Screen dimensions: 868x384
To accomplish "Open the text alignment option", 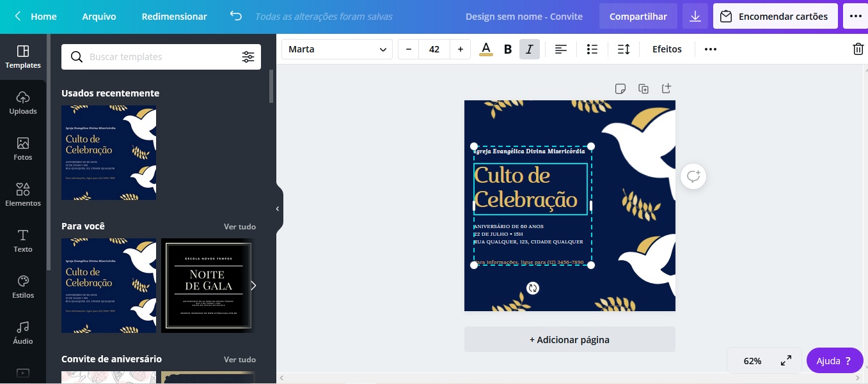I will (561, 49).
